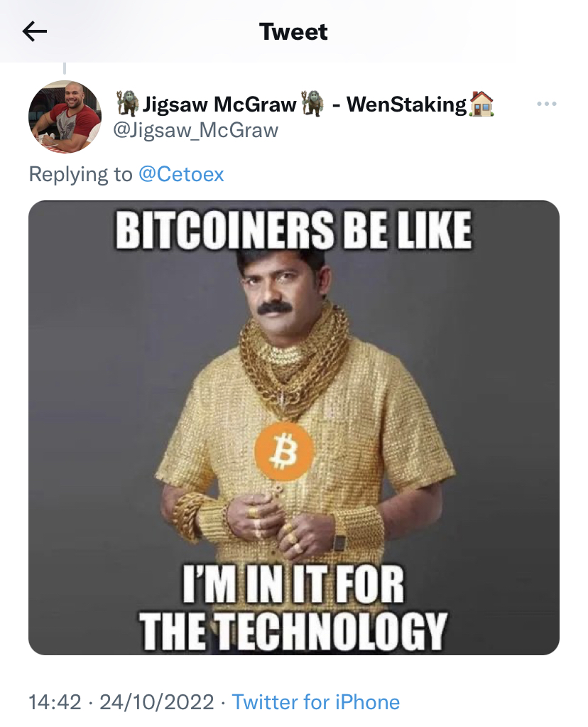Click the troll emoji before Jigsaw
Image resolution: width=588 pixels, height=727 pixels.
tap(128, 103)
